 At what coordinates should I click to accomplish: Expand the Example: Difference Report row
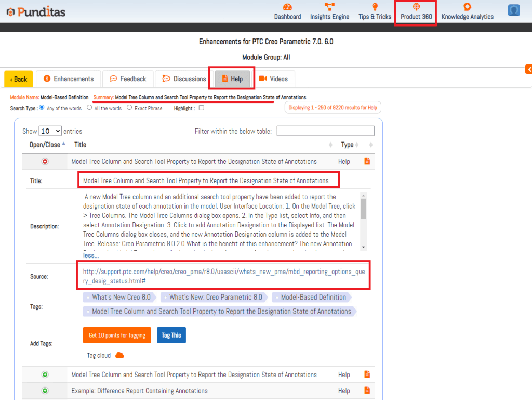(x=45, y=391)
